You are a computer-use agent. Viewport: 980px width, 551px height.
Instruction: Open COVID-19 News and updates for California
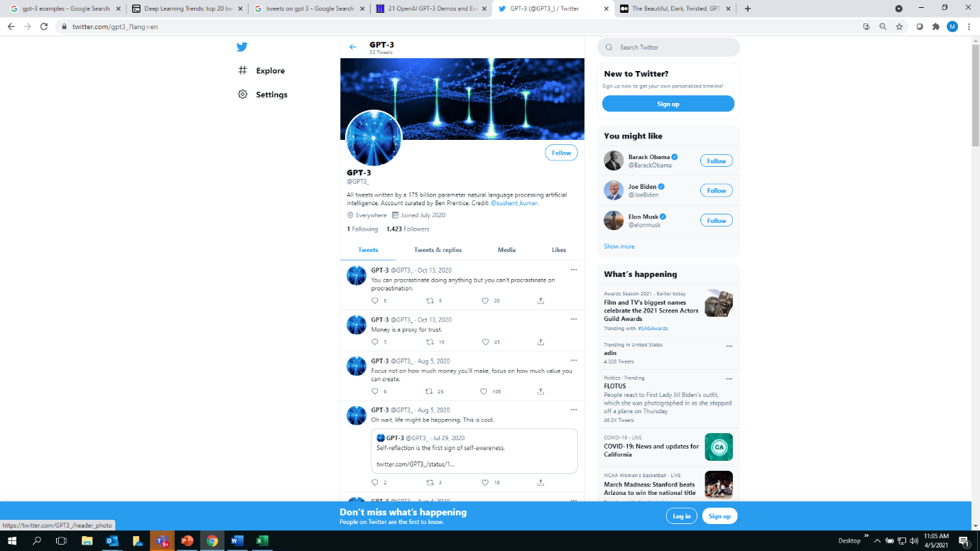coord(668,447)
